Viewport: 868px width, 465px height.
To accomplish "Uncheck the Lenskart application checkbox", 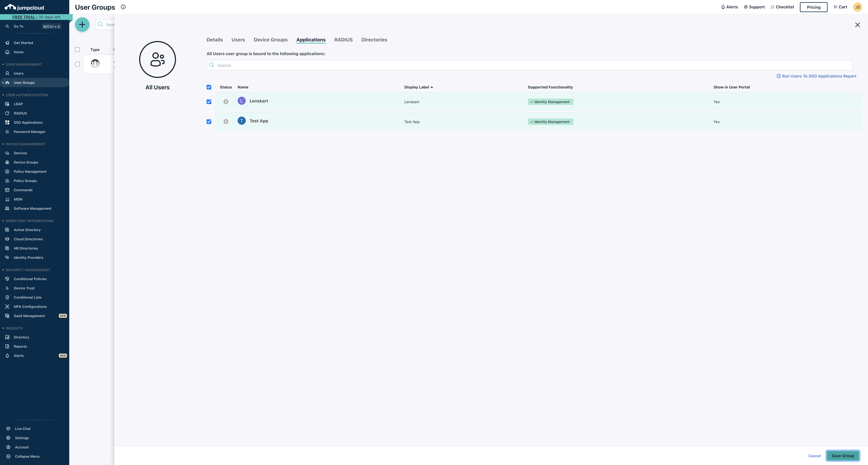I will pos(209,102).
